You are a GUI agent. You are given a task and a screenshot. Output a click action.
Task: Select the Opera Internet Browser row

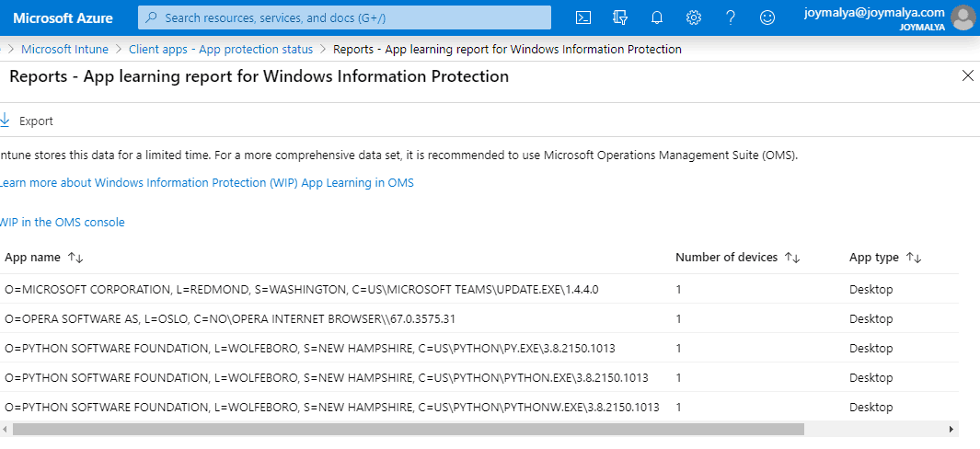click(x=478, y=319)
